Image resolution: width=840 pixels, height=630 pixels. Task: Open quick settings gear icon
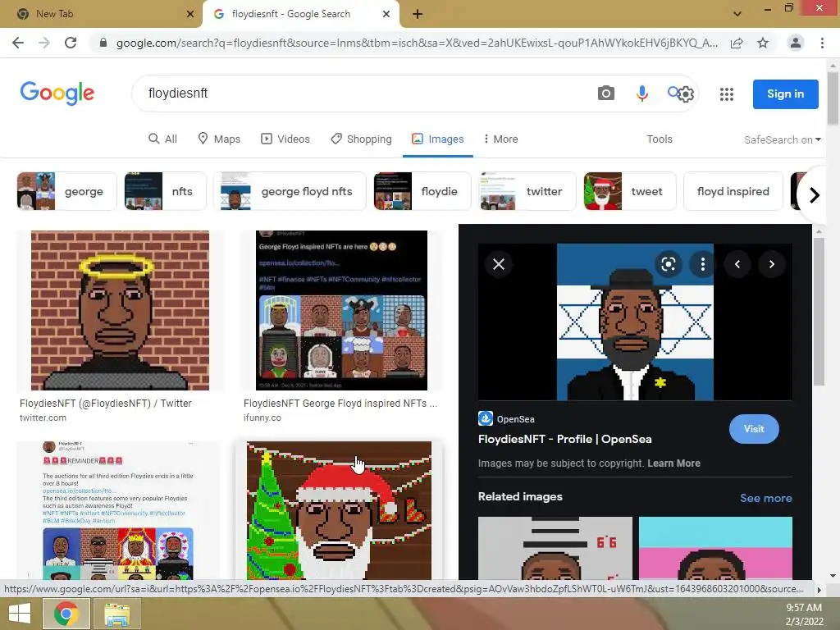[x=687, y=94]
